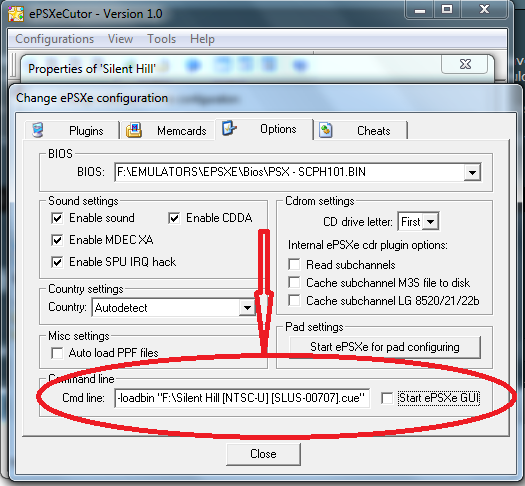This screenshot has width=525, height=486.
Task: Click Start ePSXe for pad configuring button
Action: coord(385,347)
